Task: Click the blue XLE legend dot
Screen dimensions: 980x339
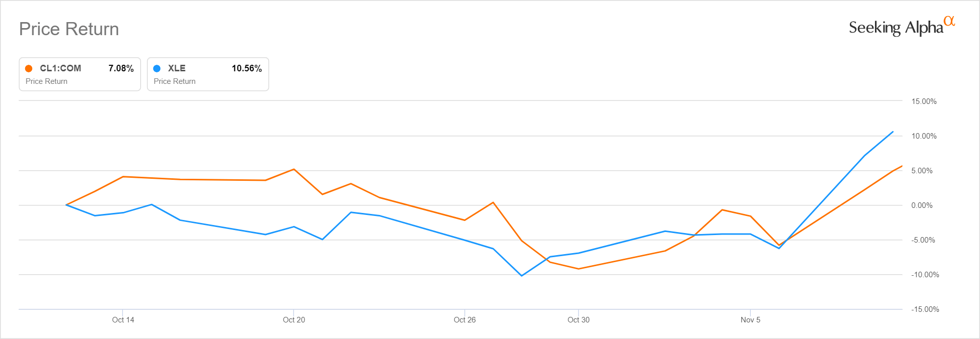Action: coord(157,68)
